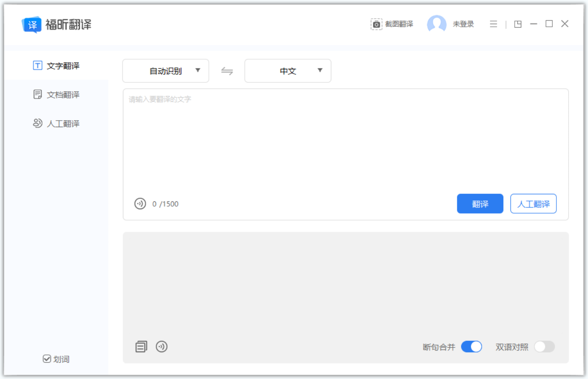The width and height of the screenshot is (588, 379).
Task: Click the user avatar icon
Action: (437, 24)
